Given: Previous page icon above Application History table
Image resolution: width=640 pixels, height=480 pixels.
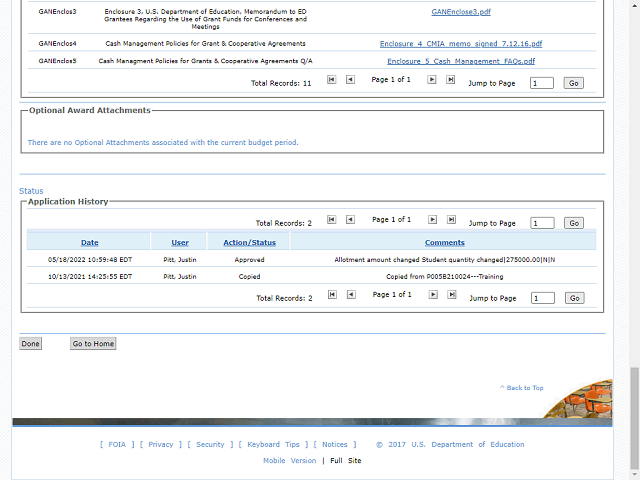Looking at the screenshot, I should 350,220.
